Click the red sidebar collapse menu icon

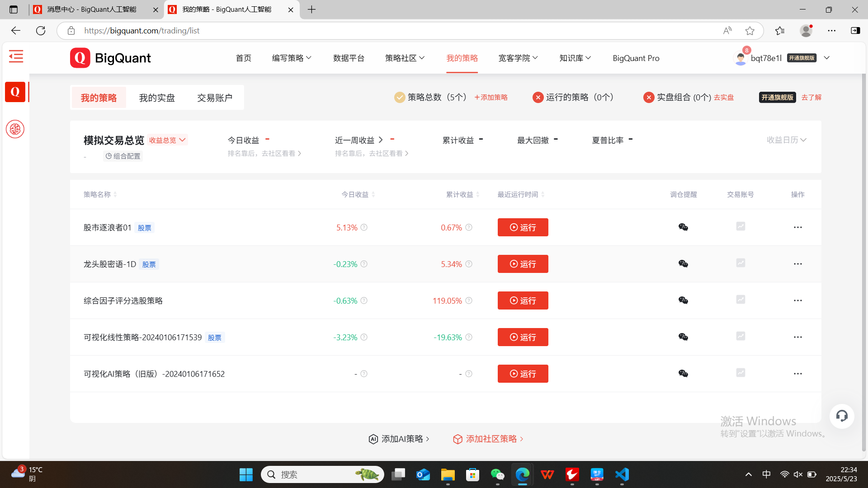pyautogui.click(x=16, y=56)
